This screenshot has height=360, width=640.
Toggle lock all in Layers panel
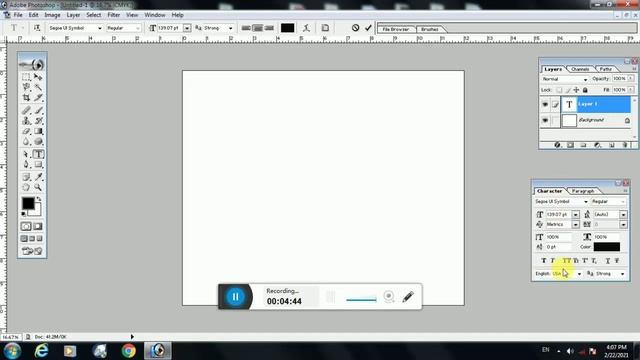pyautogui.click(x=585, y=90)
